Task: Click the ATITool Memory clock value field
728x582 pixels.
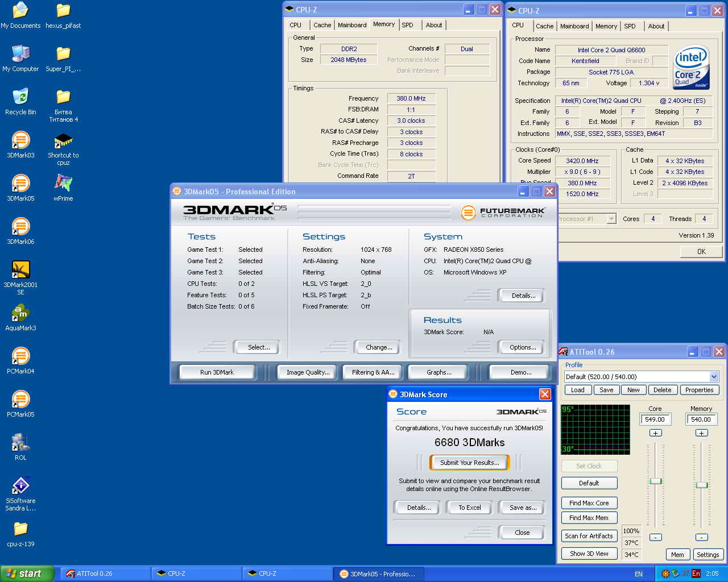Action: click(x=701, y=419)
